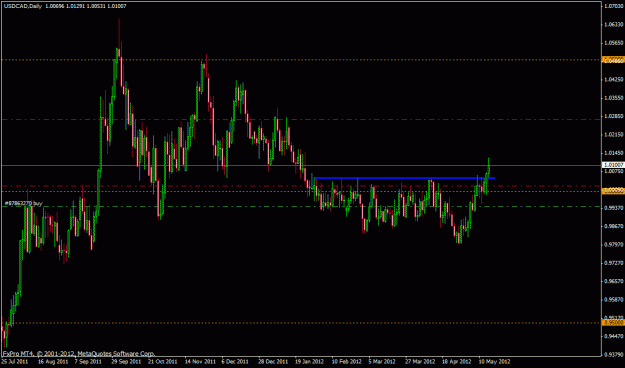Image resolution: width=625 pixels, height=368 pixels.
Task: Click the 1.02150 price axis label
Action: point(614,135)
